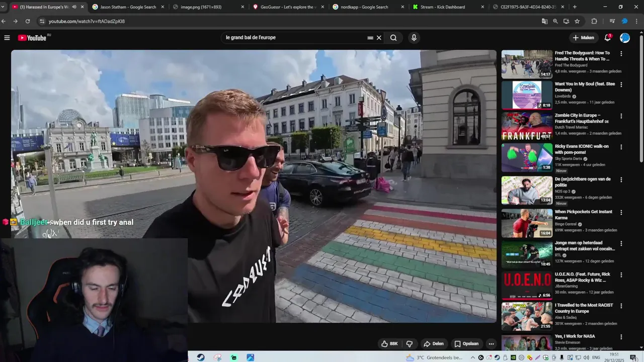
Task: Click the Maken create button
Action: (x=583, y=38)
